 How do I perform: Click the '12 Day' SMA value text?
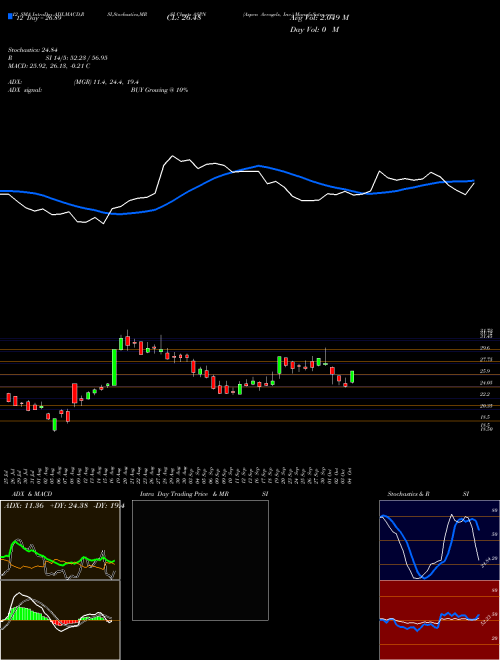37,18
